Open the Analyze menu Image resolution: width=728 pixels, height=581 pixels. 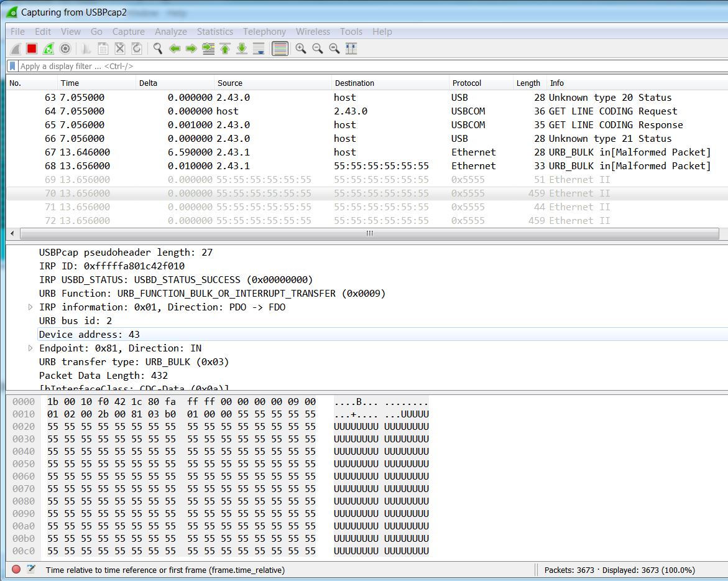tap(170, 32)
